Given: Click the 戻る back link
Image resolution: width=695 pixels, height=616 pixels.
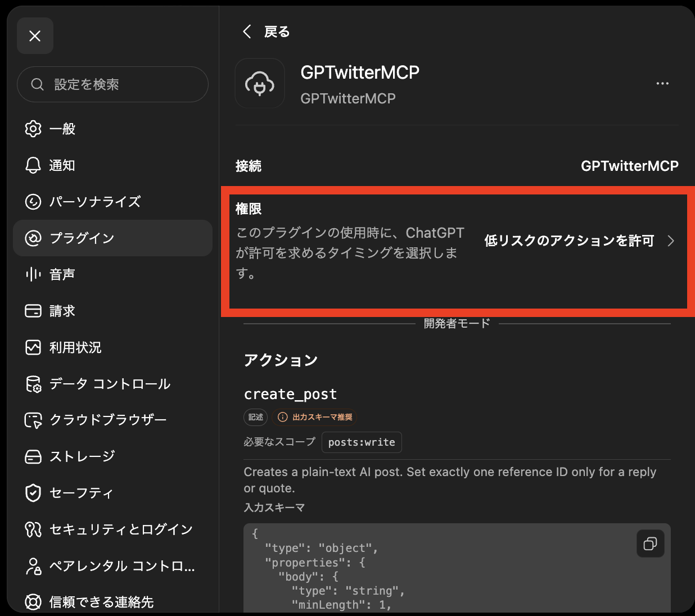Looking at the screenshot, I should (277, 31).
